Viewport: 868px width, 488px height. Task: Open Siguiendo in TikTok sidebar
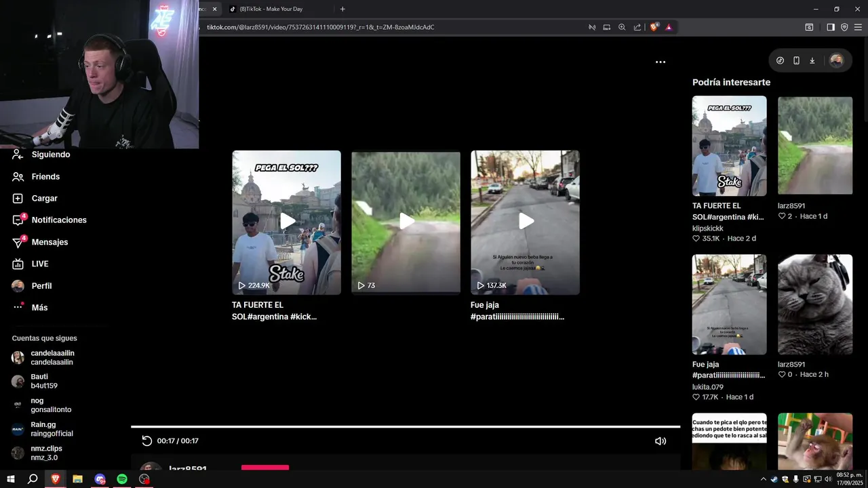[x=51, y=155]
